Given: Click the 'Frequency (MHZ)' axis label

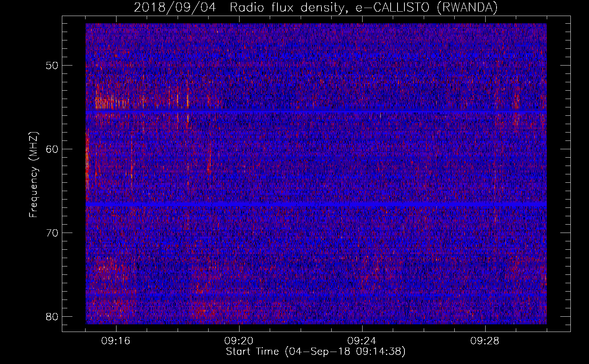Looking at the screenshot, I should [x=33, y=175].
